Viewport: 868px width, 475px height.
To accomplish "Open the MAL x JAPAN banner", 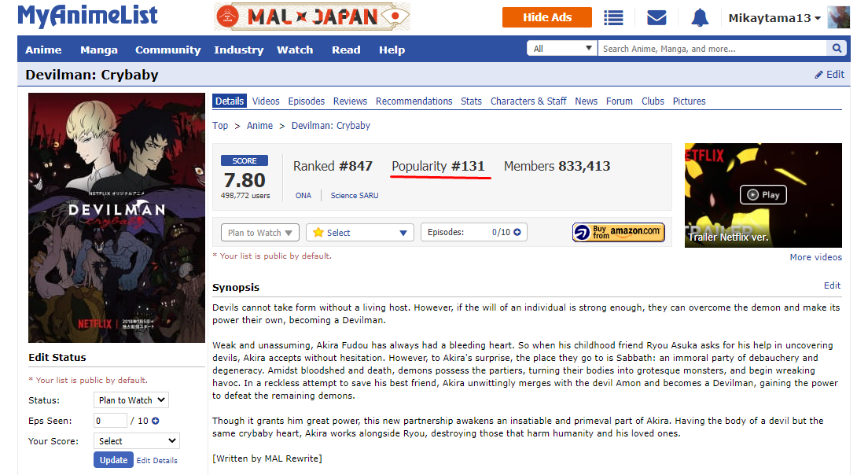I will (312, 17).
